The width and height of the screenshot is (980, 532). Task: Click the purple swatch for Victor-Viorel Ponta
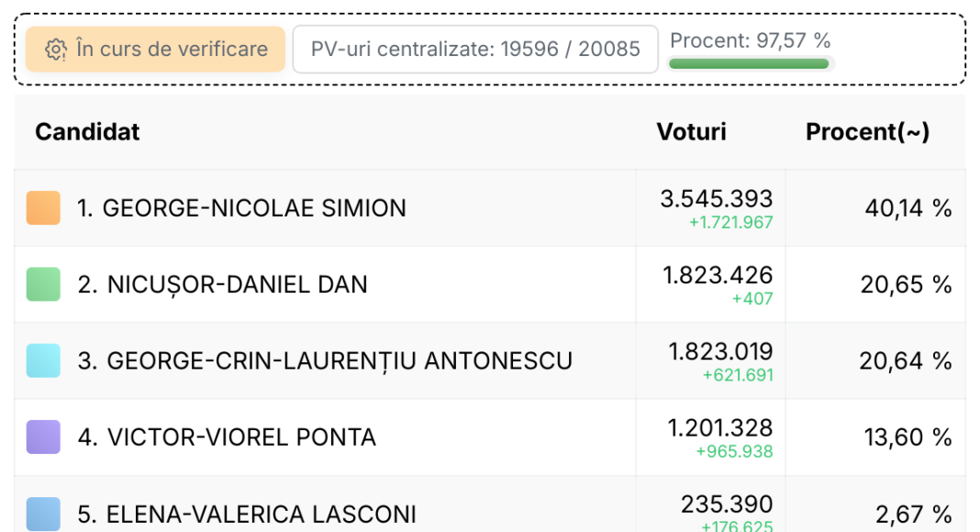click(x=43, y=438)
